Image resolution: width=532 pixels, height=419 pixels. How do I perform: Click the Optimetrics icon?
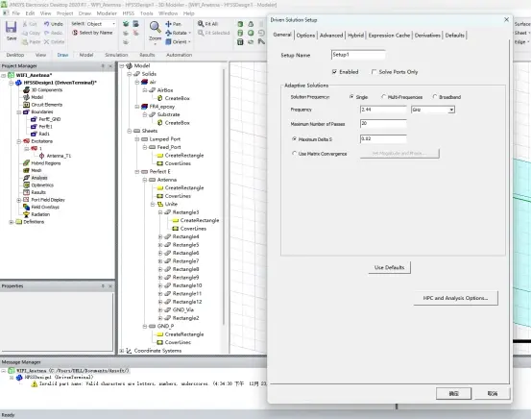(x=27, y=185)
